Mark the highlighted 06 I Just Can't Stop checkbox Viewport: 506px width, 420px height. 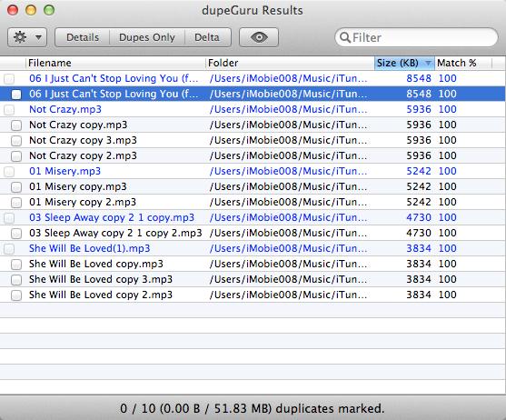tap(15, 95)
